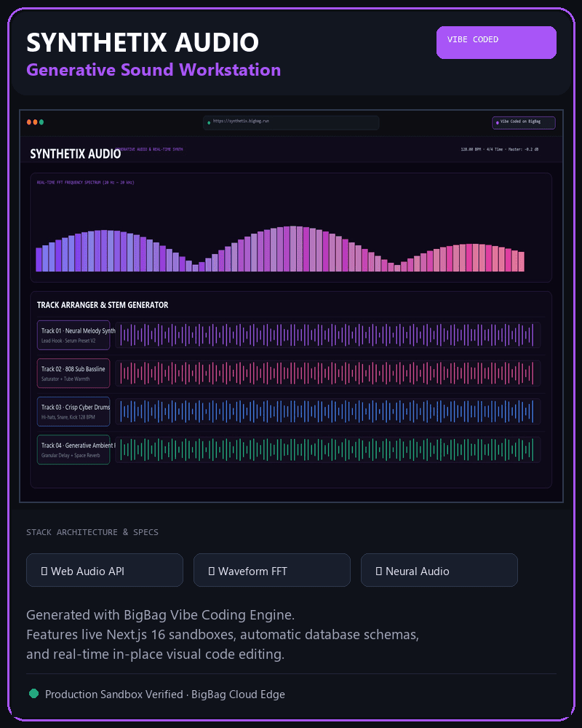Select Track 03 Crisp Cyber Drums label

click(x=73, y=411)
